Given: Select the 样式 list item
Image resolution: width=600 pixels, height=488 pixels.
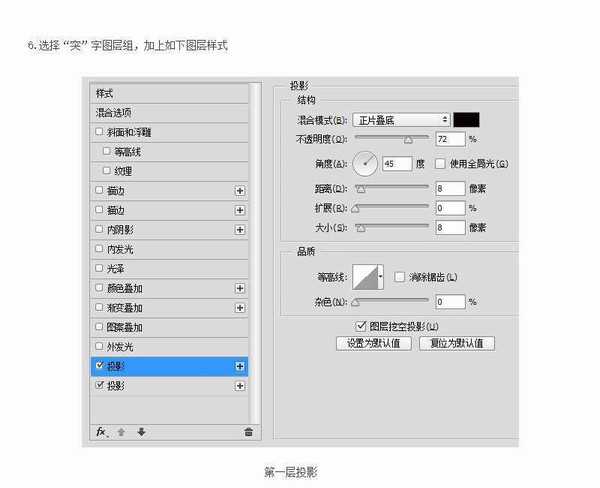Looking at the screenshot, I should pyautogui.click(x=169, y=93).
